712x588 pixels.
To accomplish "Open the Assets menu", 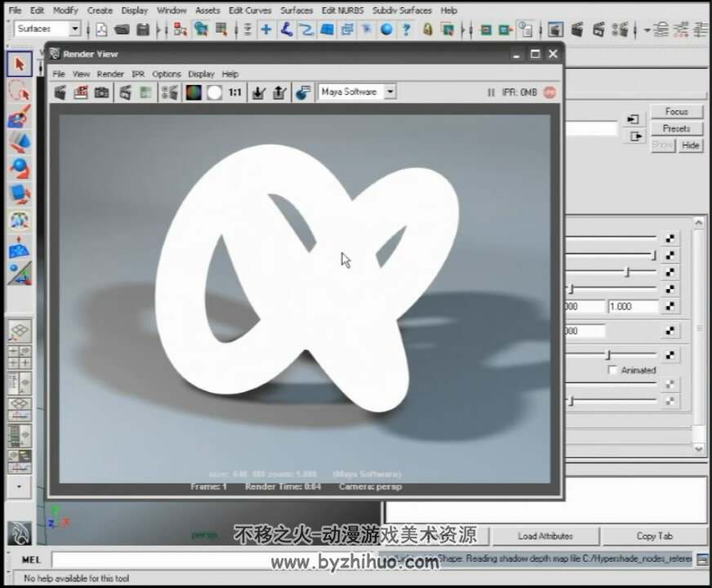I will 207,11.
